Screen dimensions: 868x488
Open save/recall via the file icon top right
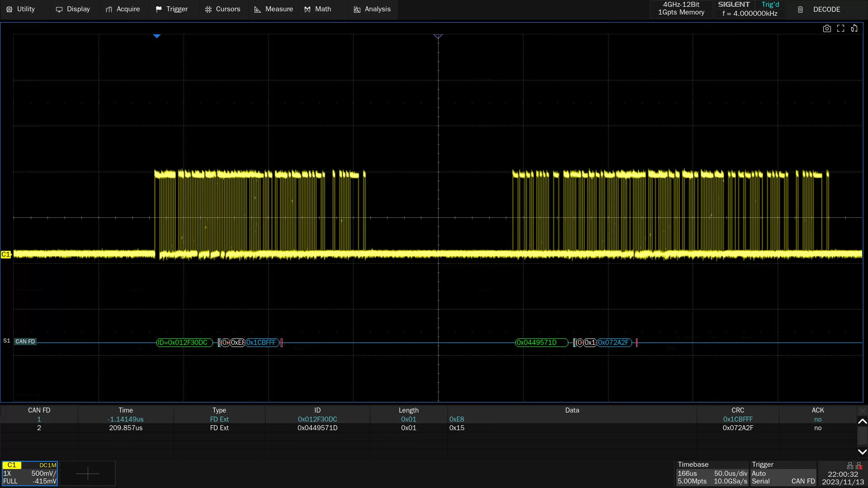coord(854,28)
